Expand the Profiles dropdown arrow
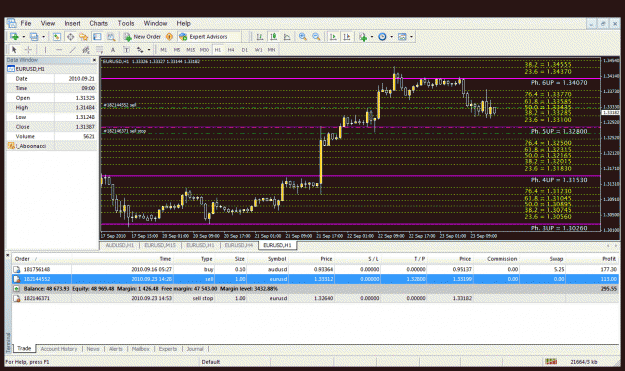The width and height of the screenshot is (625, 371). 43,37
